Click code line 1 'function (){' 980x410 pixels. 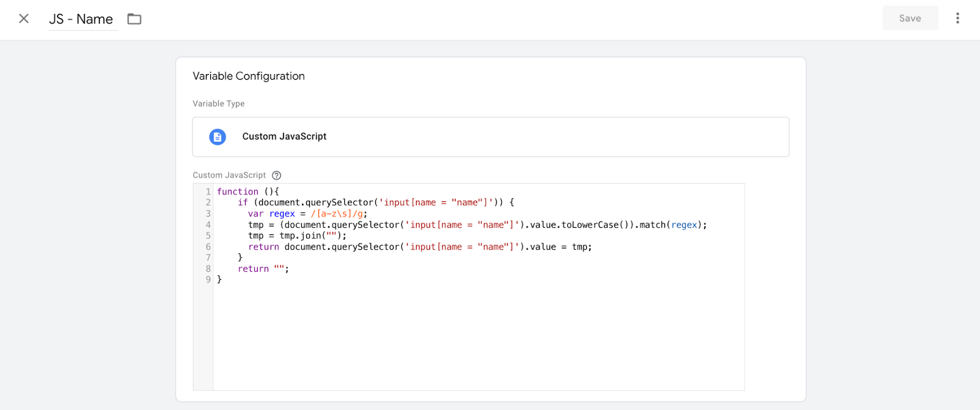coord(248,192)
